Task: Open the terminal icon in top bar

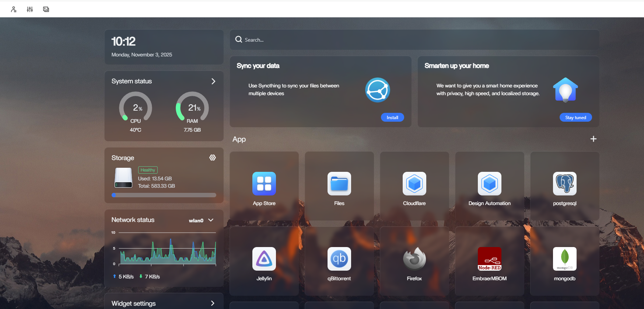Action: 46,9
